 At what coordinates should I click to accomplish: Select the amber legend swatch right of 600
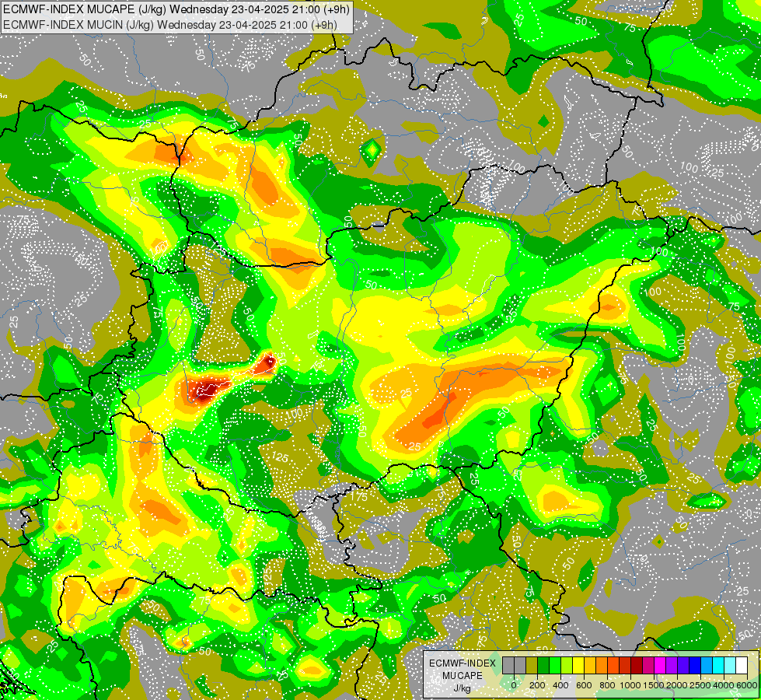tap(590, 666)
